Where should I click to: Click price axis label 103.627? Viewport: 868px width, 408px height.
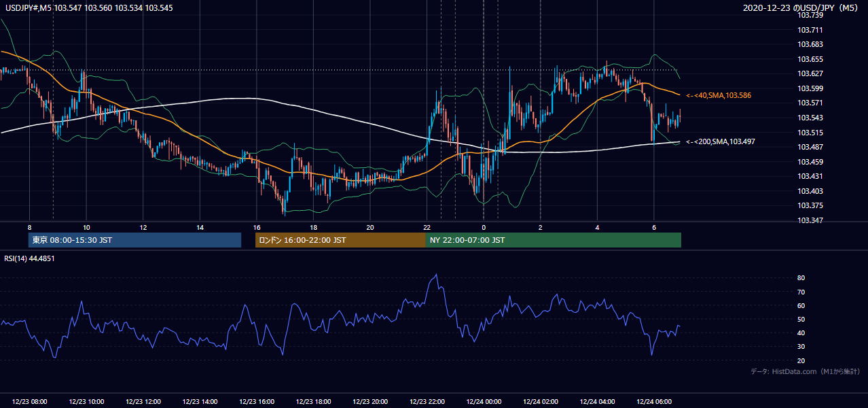810,73
